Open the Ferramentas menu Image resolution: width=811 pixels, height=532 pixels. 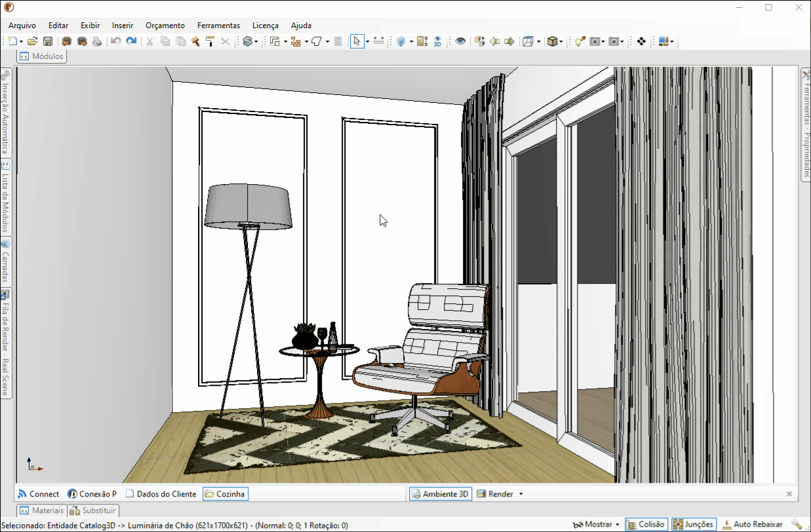pyautogui.click(x=219, y=26)
